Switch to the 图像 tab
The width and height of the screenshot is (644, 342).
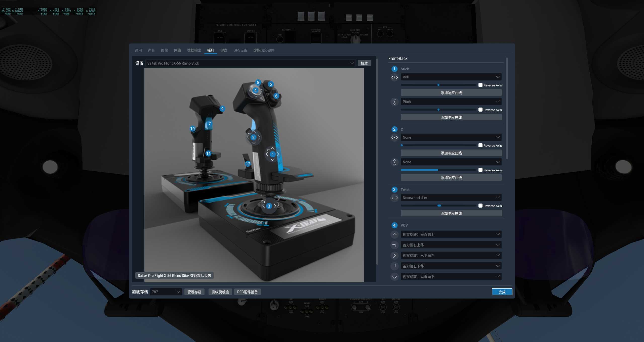click(x=164, y=50)
